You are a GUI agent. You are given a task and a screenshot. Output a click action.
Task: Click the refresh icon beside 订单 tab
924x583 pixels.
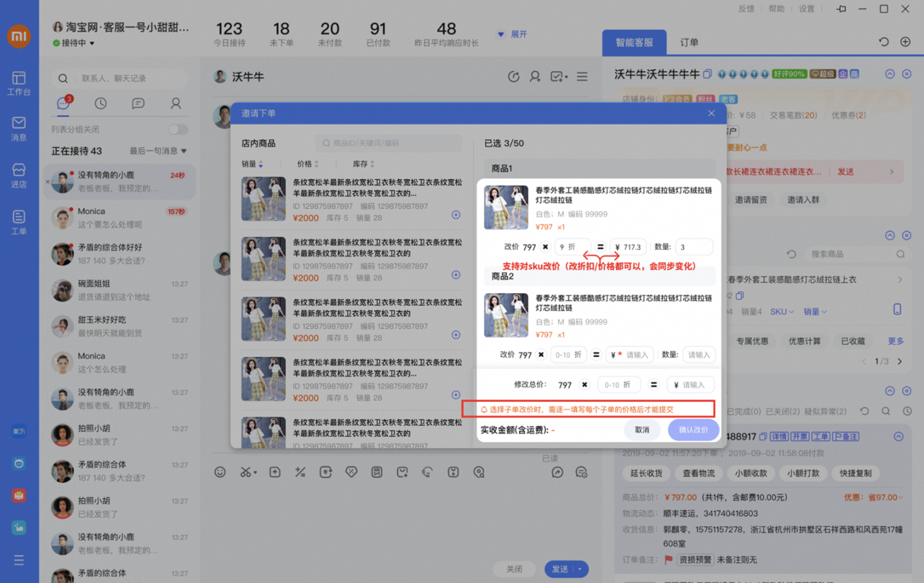884,42
